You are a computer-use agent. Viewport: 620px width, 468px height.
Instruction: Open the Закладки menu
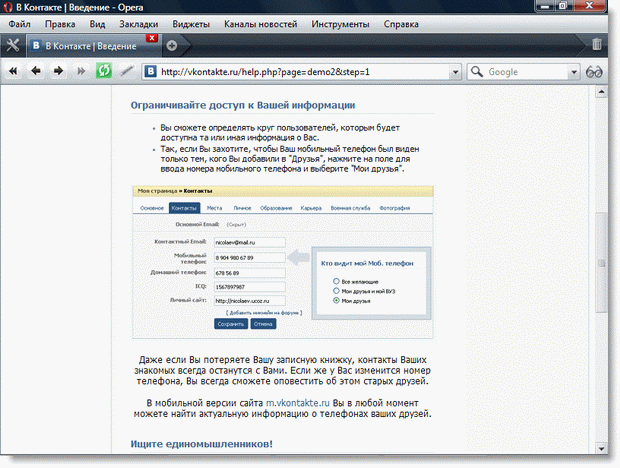tap(139, 24)
